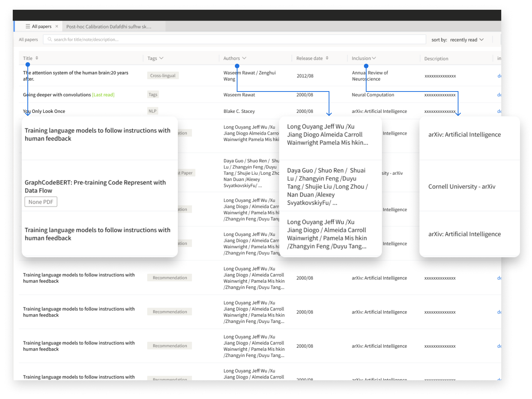Close the All papers tab
Image resolution: width=532 pixels, height=399 pixels.
pyautogui.click(x=57, y=27)
